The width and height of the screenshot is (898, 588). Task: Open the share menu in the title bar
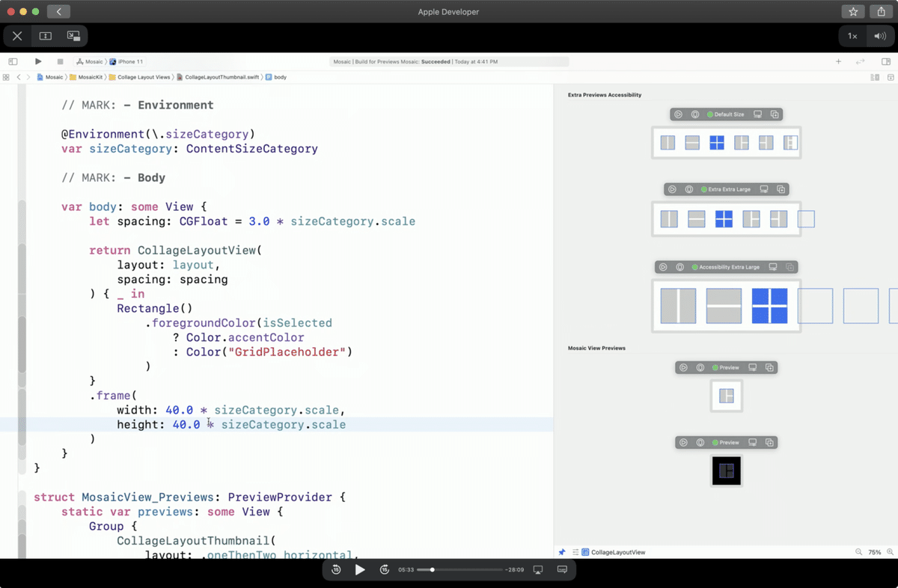click(x=882, y=11)
